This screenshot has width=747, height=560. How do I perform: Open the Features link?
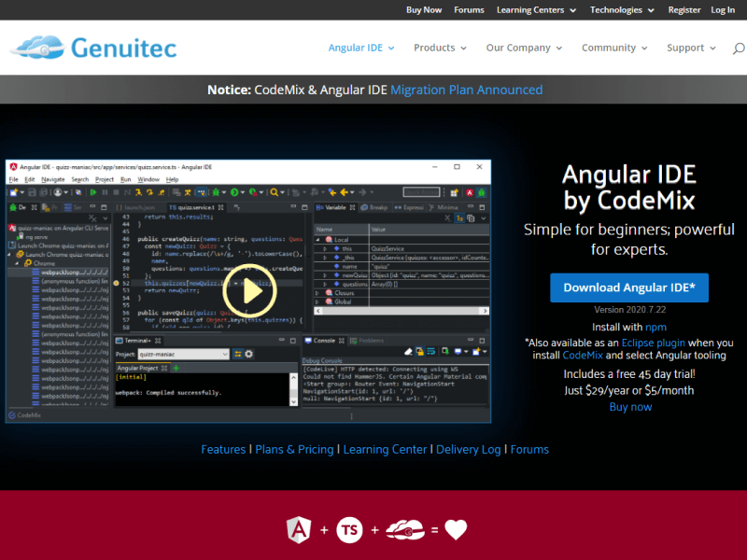tap(223, 450)
